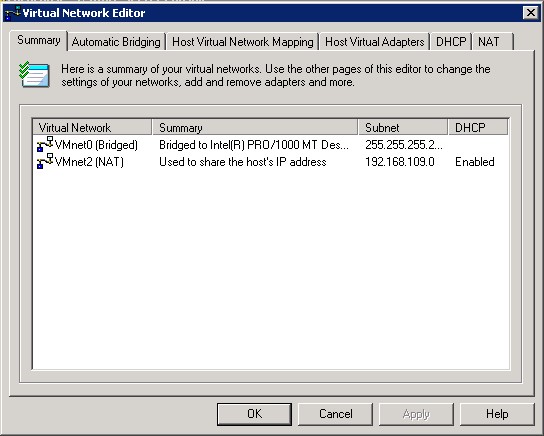This screenshot has height=436, width=544.
Task: Switch to the NAT tab
Action: 493,42
